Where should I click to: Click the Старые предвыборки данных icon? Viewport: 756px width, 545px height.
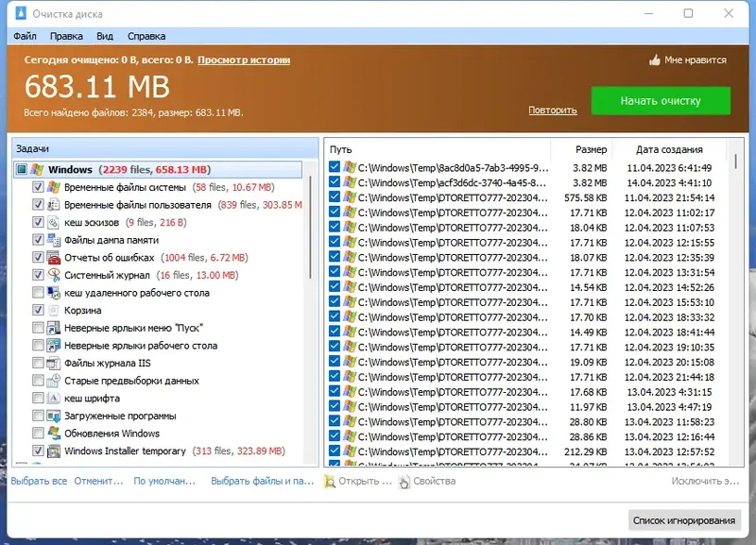(x=54, y=381)
